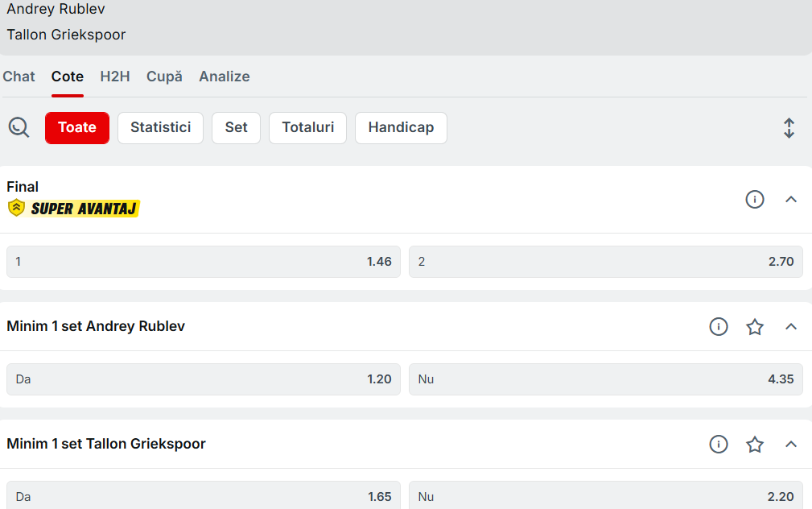
Task: Collapse the Final market section
Action: (x=790, y=199)
